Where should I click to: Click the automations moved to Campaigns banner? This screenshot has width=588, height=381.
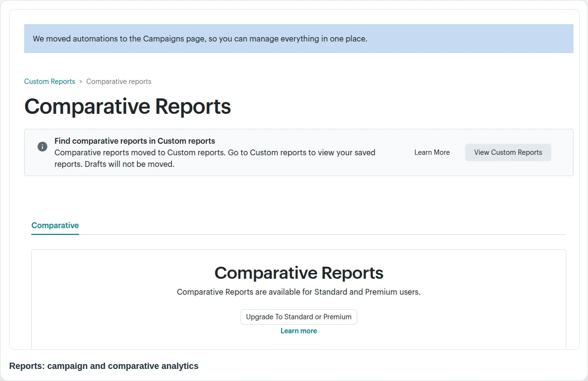click(299, 39)
